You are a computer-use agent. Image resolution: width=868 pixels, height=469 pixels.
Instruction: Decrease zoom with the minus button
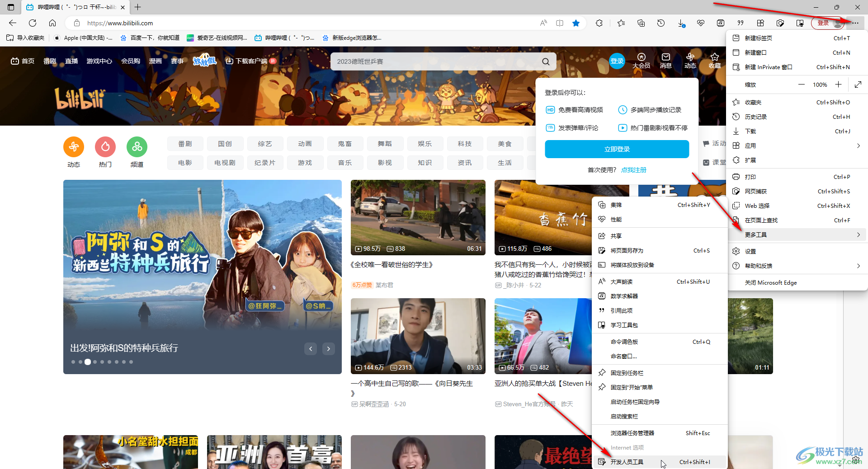click(801, 84)
